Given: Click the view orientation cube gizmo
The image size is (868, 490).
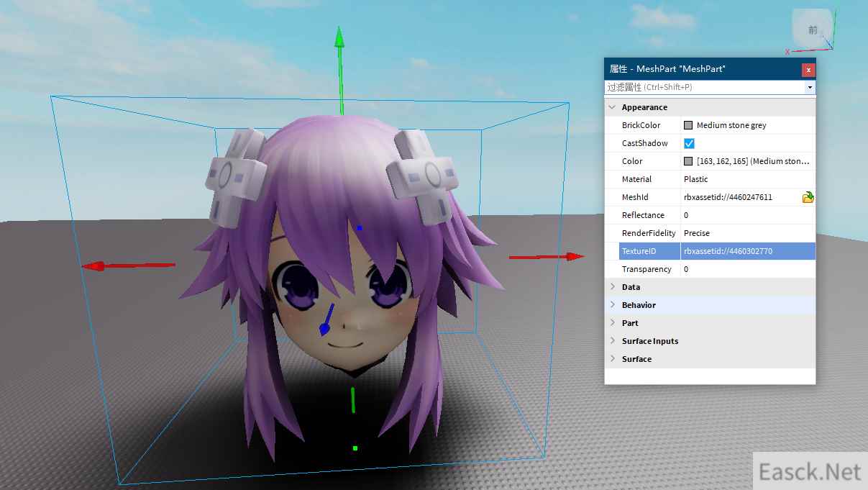Looking at the screenshot, I should pyautogui.click(x=813, y=30).
